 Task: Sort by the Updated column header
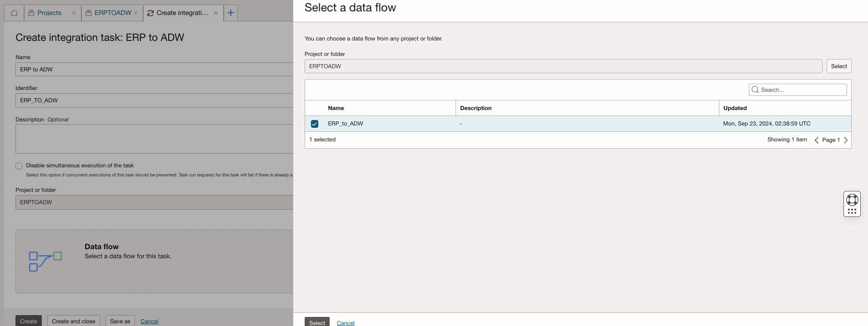click(735, 108)
